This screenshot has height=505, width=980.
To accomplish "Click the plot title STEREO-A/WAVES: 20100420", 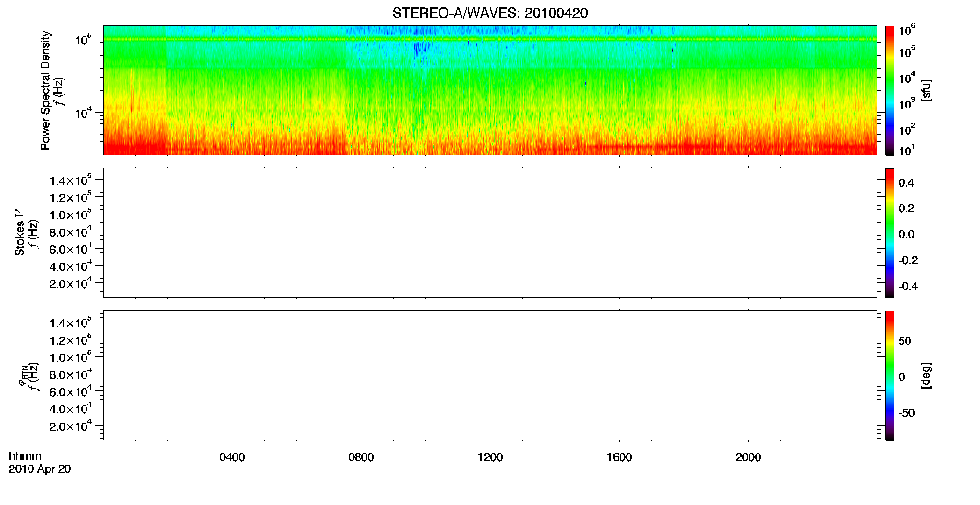I will point(490,14).
